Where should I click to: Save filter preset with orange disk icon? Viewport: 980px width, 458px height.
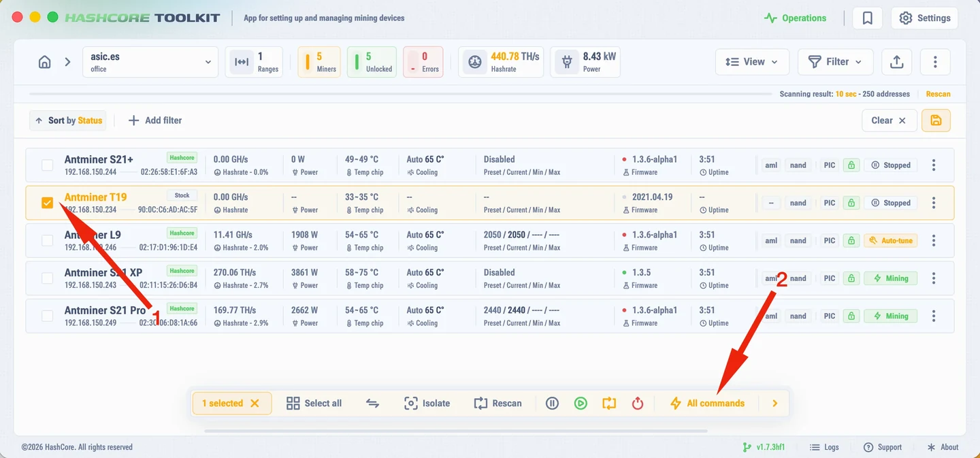click(x=936, y=120)
